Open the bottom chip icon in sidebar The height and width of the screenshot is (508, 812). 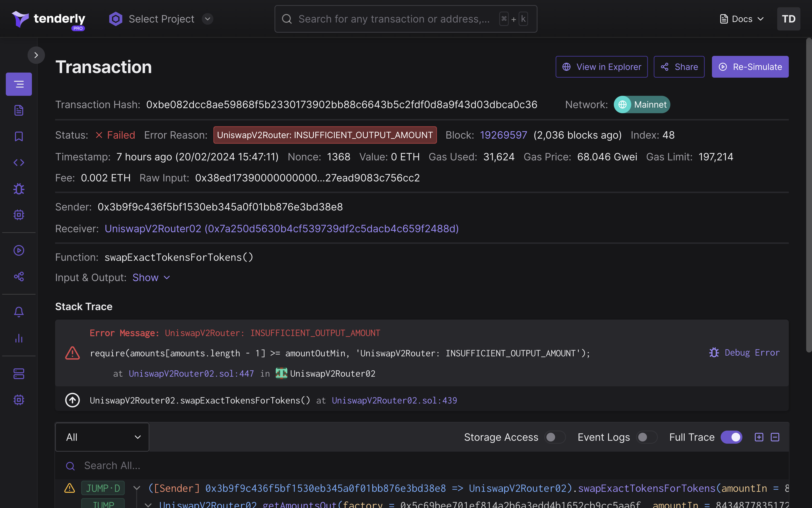pyautogui.click(x=19, y=400)
